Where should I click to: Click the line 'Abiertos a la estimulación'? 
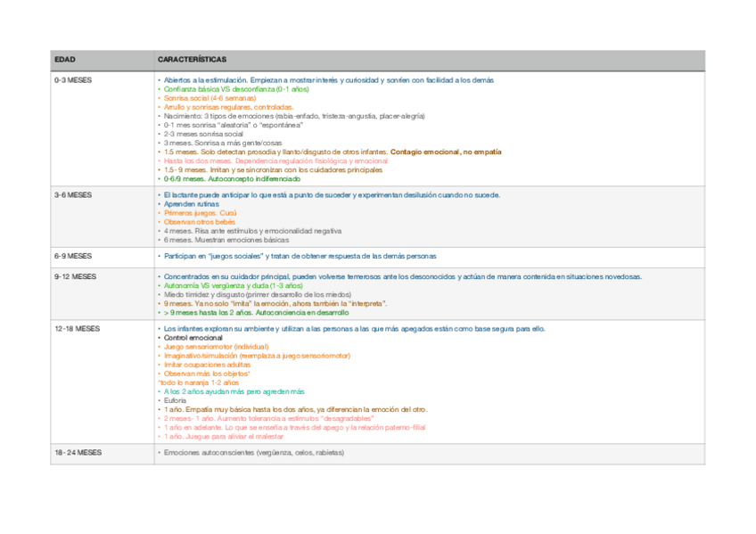[328, 80]
